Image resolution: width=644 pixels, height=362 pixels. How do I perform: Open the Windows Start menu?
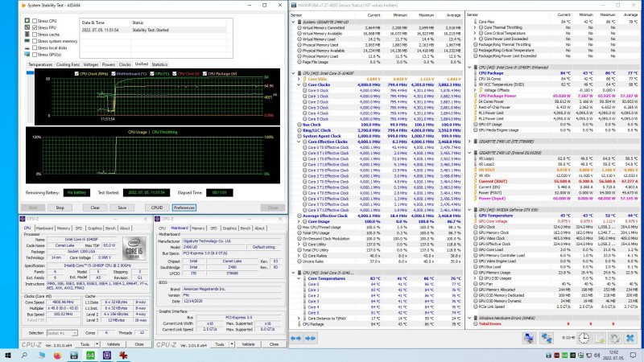[10, 356]
